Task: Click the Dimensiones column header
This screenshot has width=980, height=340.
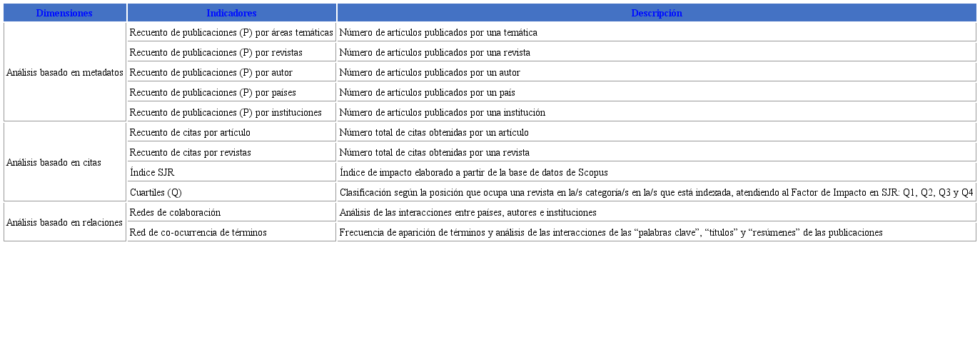Action: (64, 13)
